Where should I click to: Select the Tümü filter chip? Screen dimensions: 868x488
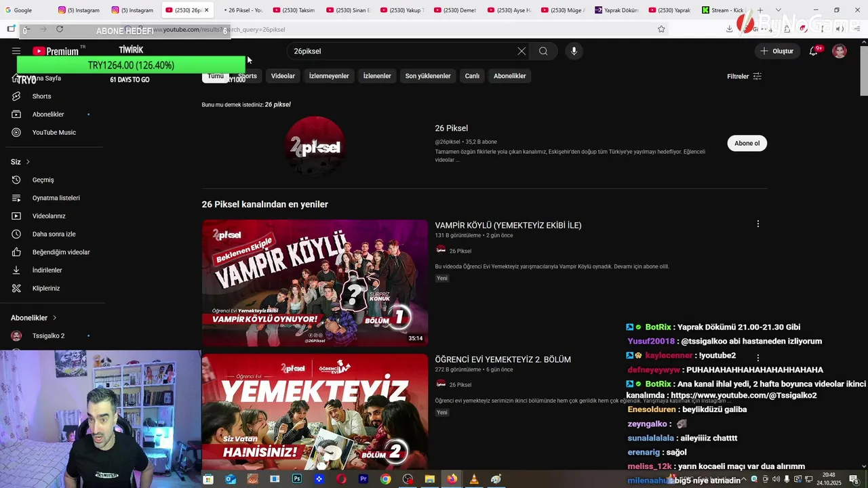(216, 76)
